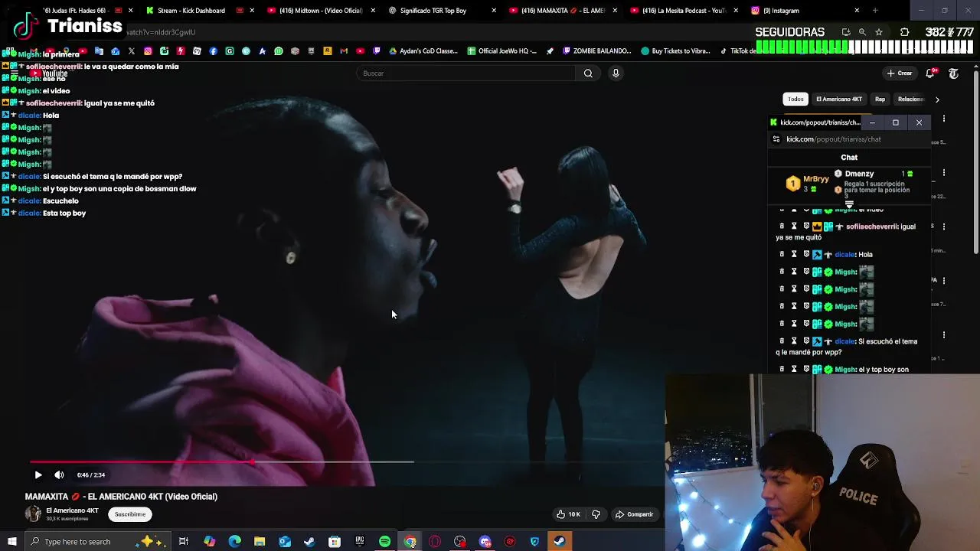The image size is (980, 551).
Task: Open Microsoft Store from taskbar
Action: click(x=335, y=542)
